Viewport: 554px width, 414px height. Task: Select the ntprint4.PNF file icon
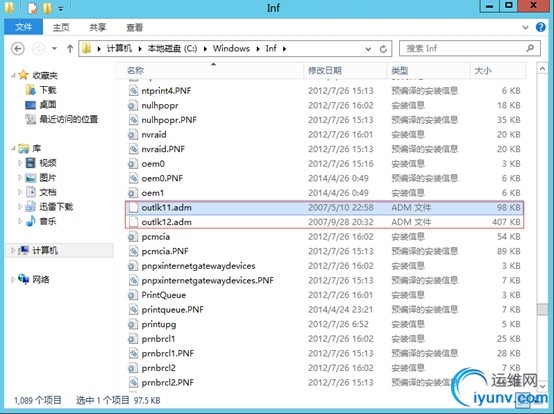(x=133, y=91)
